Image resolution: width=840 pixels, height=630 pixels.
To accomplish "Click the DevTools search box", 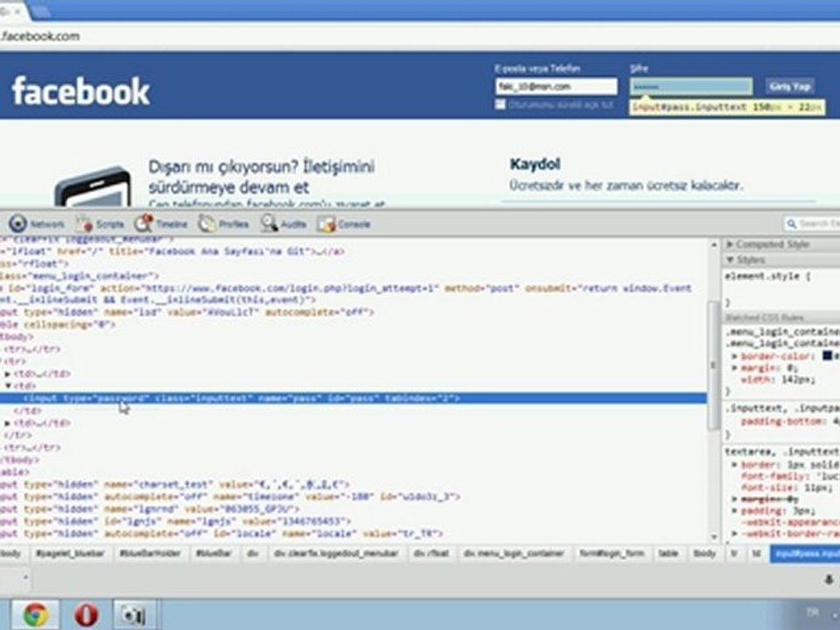I will (811, 223).
